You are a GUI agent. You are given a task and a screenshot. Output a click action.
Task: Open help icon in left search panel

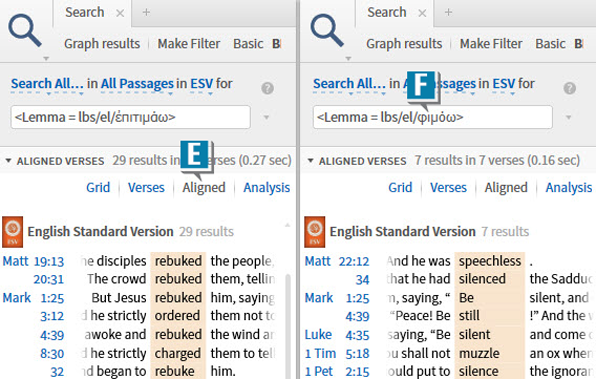point(268,88)
